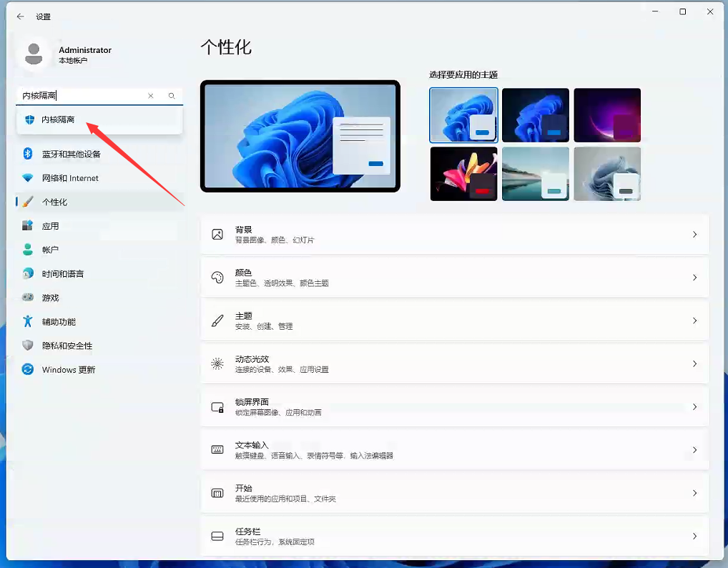
Task: Expand 任务栏 settings via its chevron
Action: (694, 536)
